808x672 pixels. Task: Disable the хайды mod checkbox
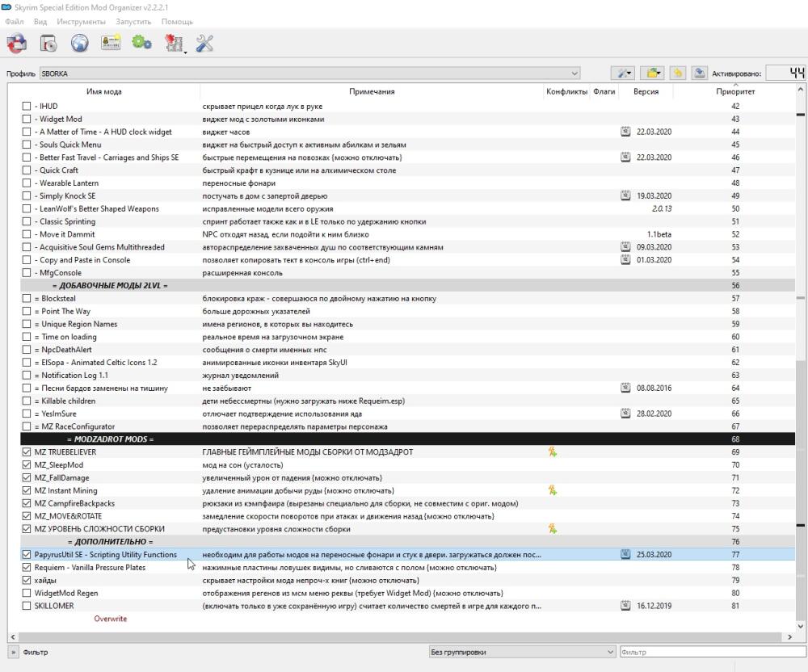point(27,580)
